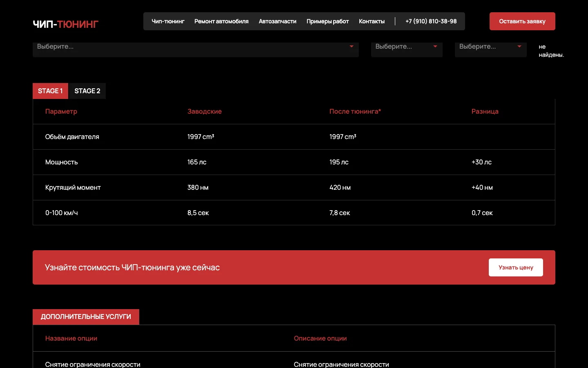The width and height of the screenshot is (588, 368).
Task: Click the 165 лс factory value
Action: (x=197, y=162)
